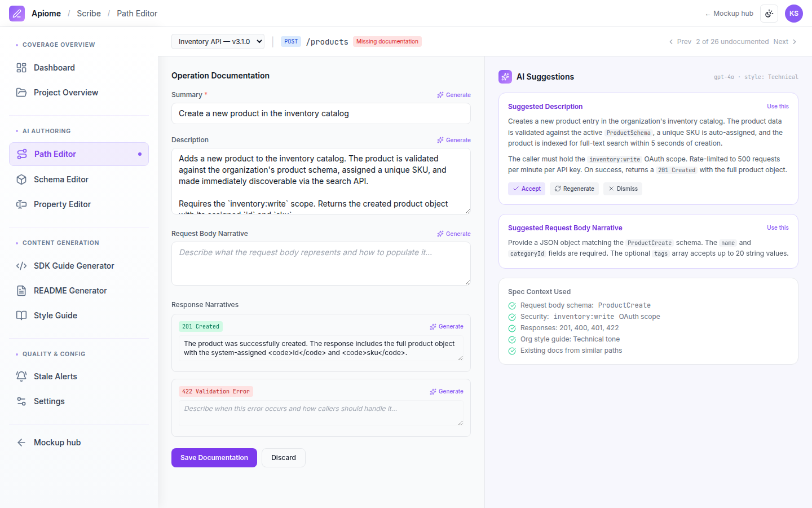Click the Apiome pen logo icon
This screenshot has height=508, width=812.
[x=17, y=14]
